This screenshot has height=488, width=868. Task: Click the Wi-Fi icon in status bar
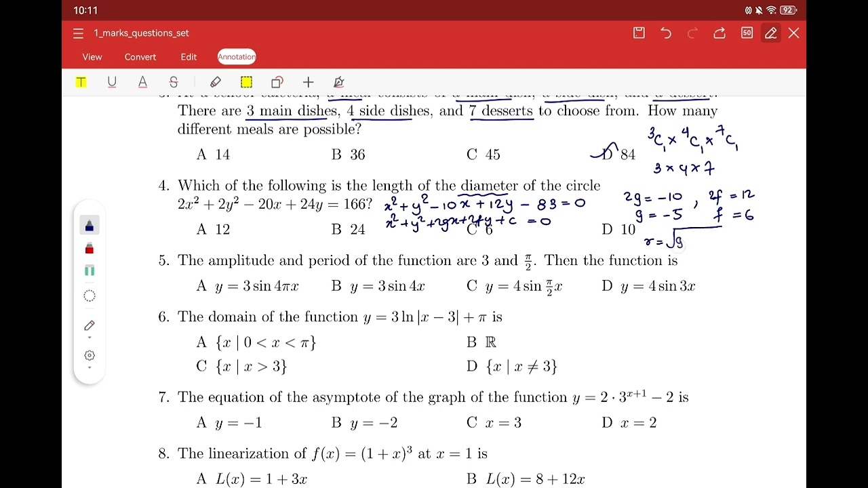coord(772,10)
